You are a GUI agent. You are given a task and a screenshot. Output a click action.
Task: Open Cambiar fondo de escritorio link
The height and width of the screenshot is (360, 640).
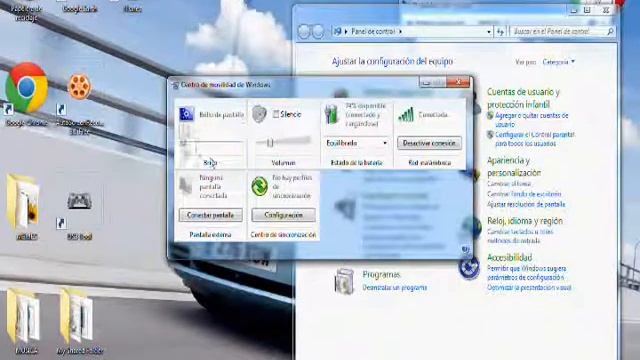pos(524,194)
